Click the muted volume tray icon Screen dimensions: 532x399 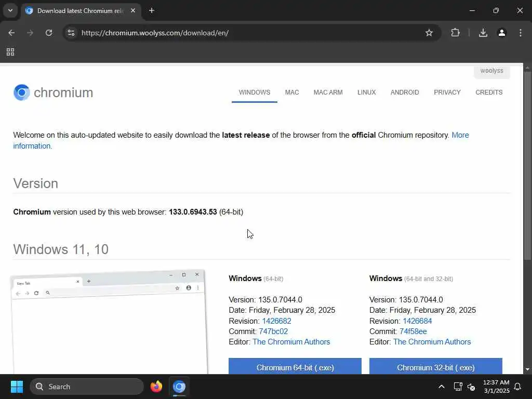click(x=471, y=387)
